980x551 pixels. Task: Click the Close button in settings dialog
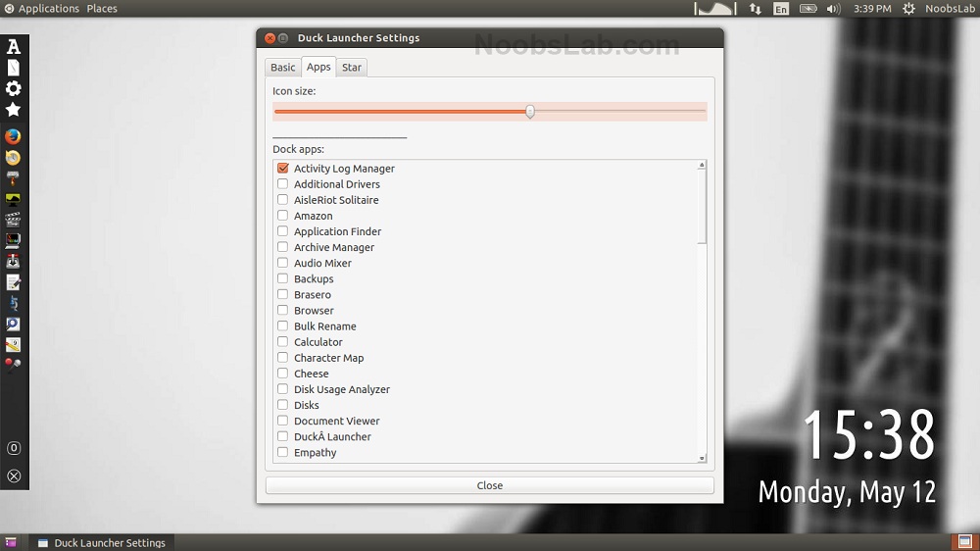click(490, 485)
